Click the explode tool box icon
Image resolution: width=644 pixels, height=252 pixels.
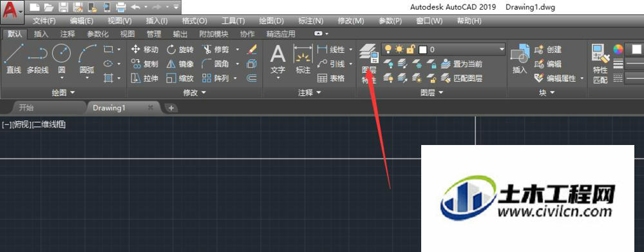pos(251,64)
